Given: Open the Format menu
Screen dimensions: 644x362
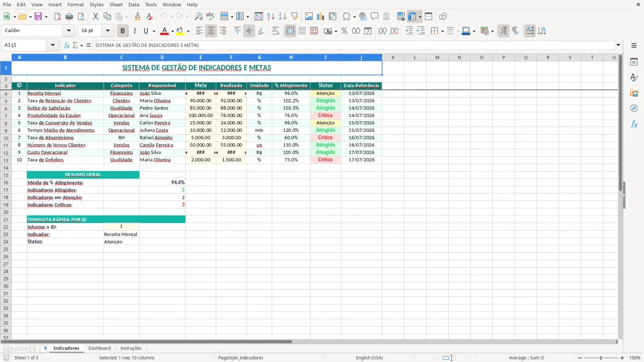Looking at the screenshot, I should (75, 4).
